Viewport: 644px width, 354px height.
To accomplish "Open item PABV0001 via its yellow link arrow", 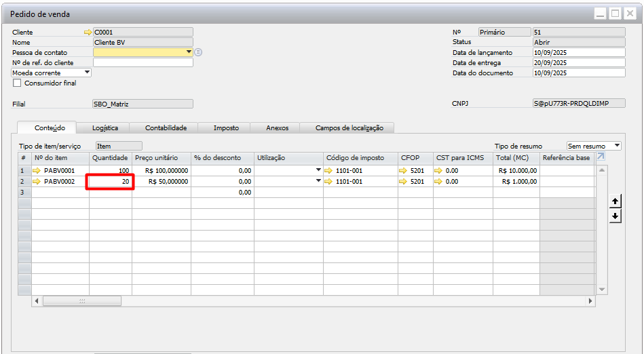I will [x=37, y=171].
